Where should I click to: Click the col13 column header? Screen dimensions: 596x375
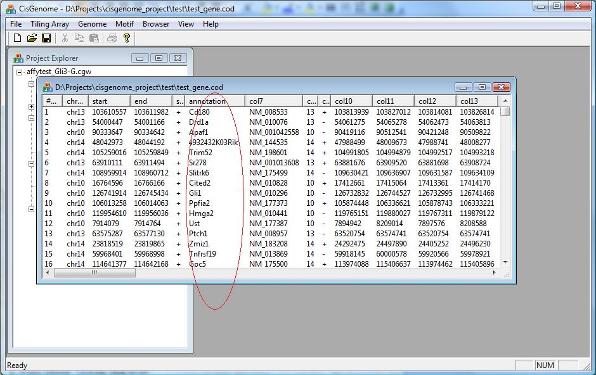click(x=477, y=101)
